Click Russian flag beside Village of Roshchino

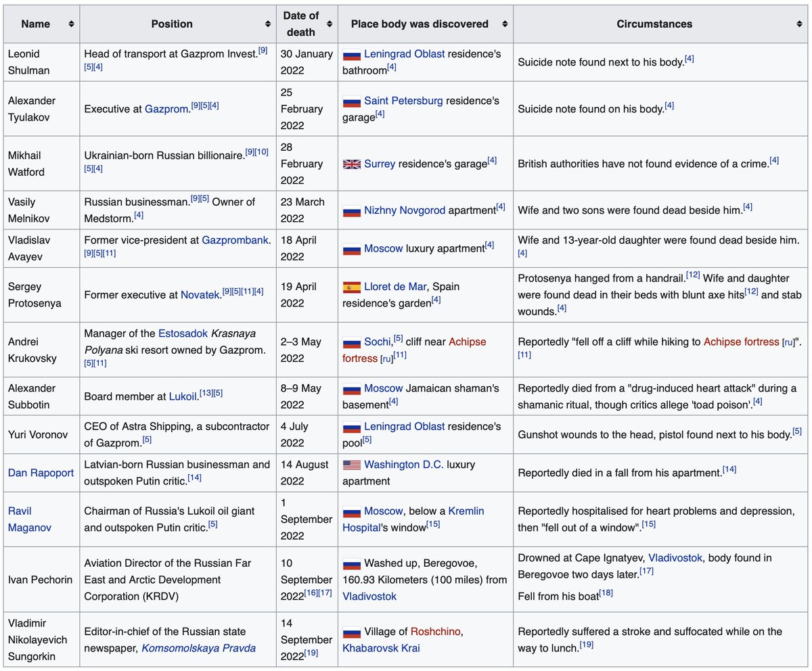pyautogui.click(x=352, y=632)
